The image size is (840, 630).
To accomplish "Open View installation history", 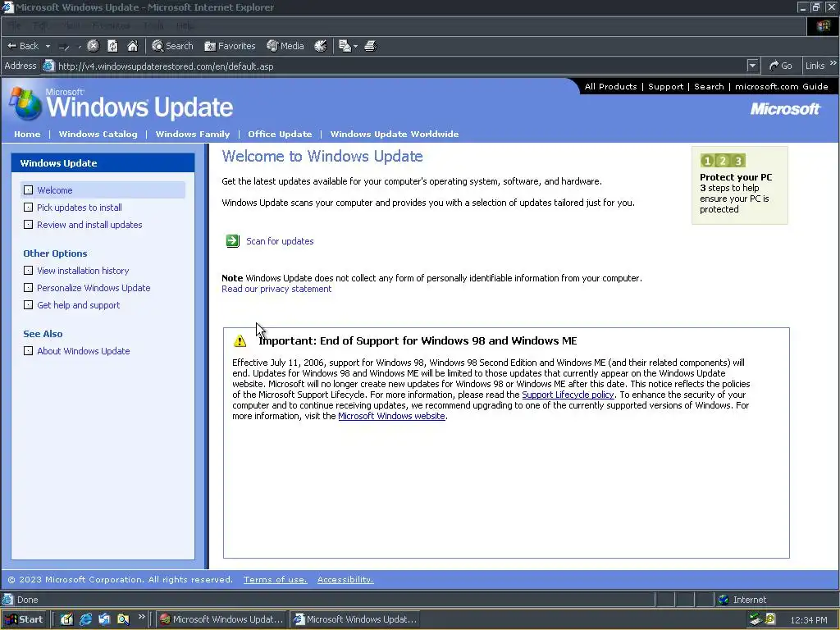I will pyautogui.click(x=83, y=271).
